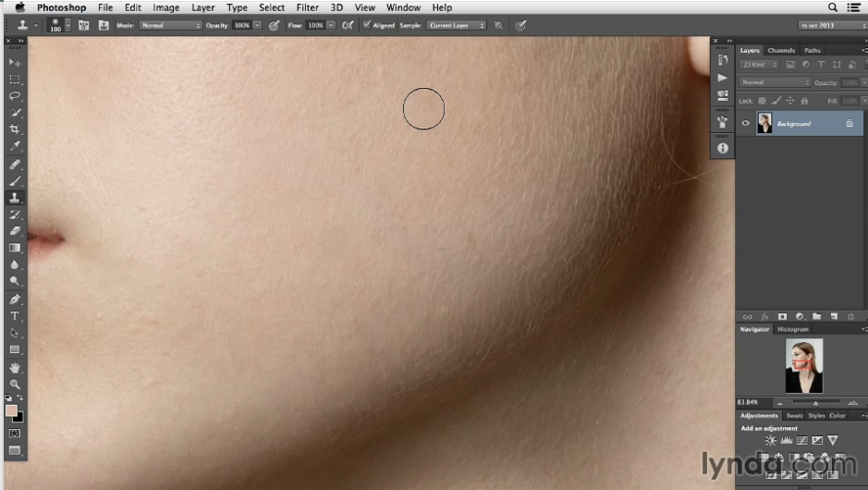Add a Brightness/Contrast adjustment
Image resolution: width=868 pixels, height=490 pixels.
point(771,441)
